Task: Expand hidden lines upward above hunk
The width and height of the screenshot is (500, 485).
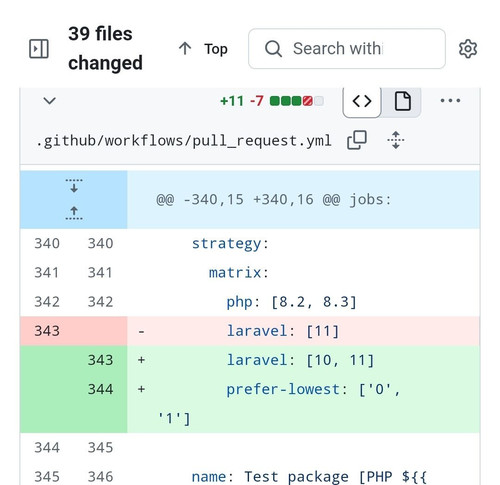Action: [74, 213]
